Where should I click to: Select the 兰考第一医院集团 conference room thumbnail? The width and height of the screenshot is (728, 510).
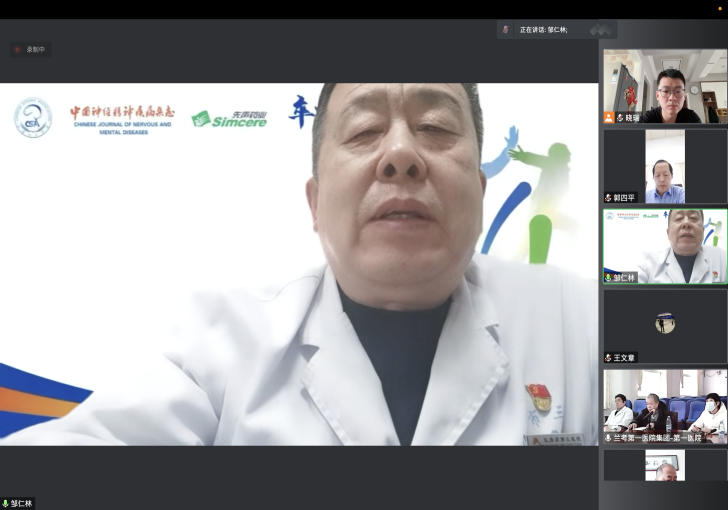point(665,403)
